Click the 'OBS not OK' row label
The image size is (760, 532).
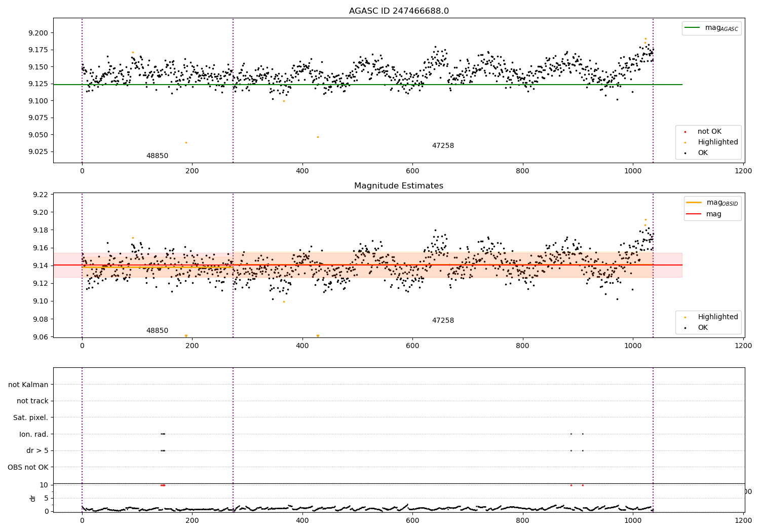tap(28, 467)
